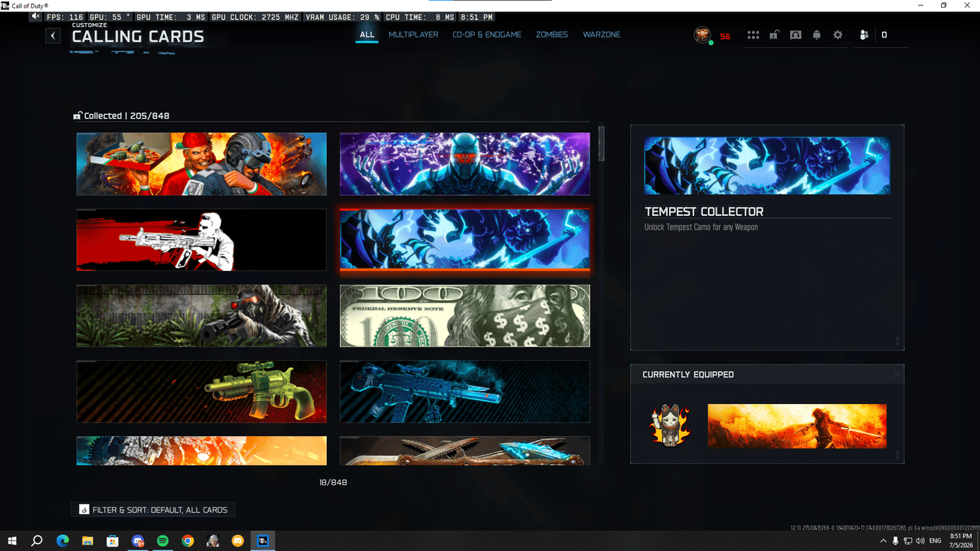
Task: Select the red and white rifleman card
Action: click(201, 240)
